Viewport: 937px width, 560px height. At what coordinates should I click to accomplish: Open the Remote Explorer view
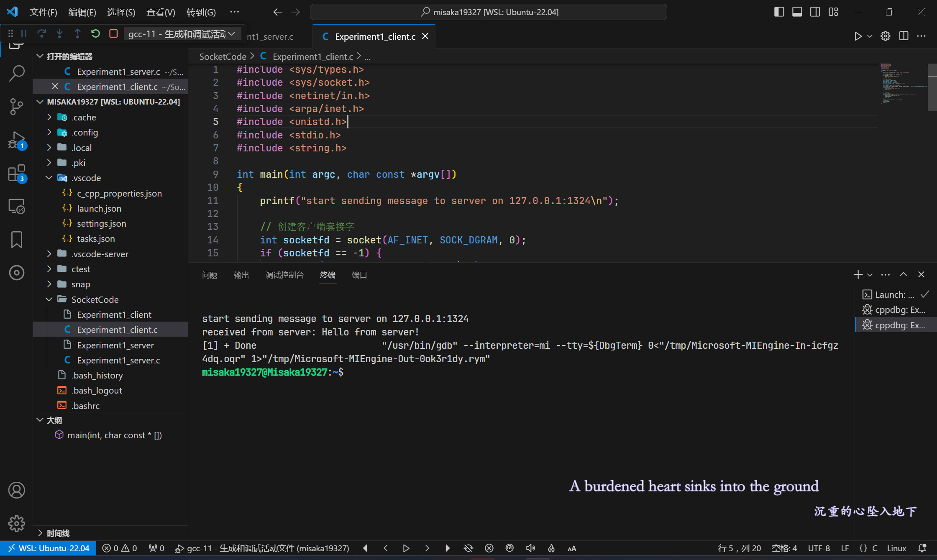point(17,206)
